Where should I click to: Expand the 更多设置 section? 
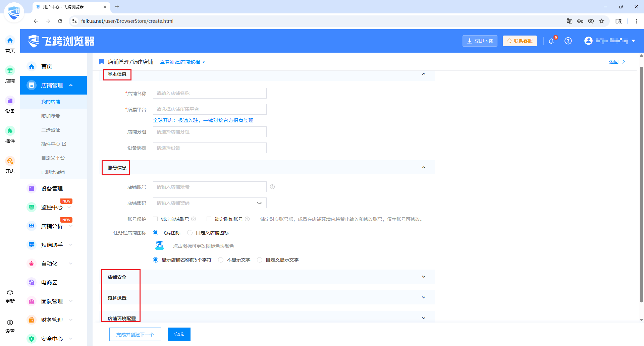pyautogui.click(x=423, y=298)
